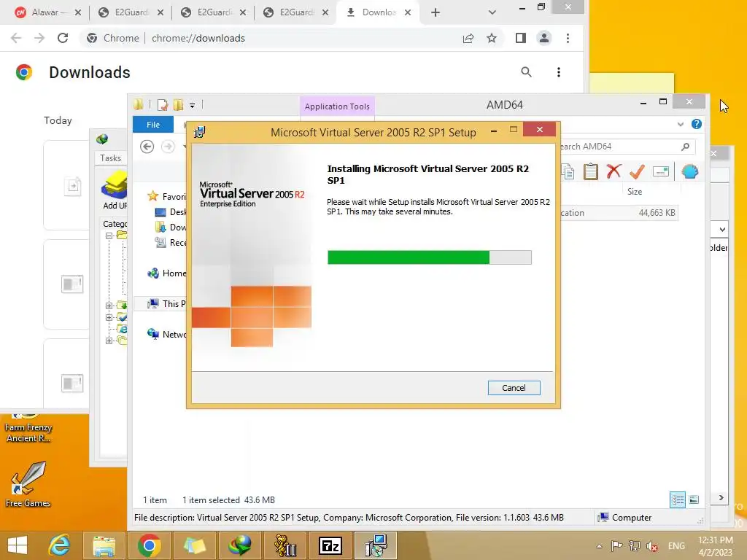Open the Farm Frenzy Ancient Rome desktop shortcut
Screen dimensions: 747x560
[x=28, y=428]
